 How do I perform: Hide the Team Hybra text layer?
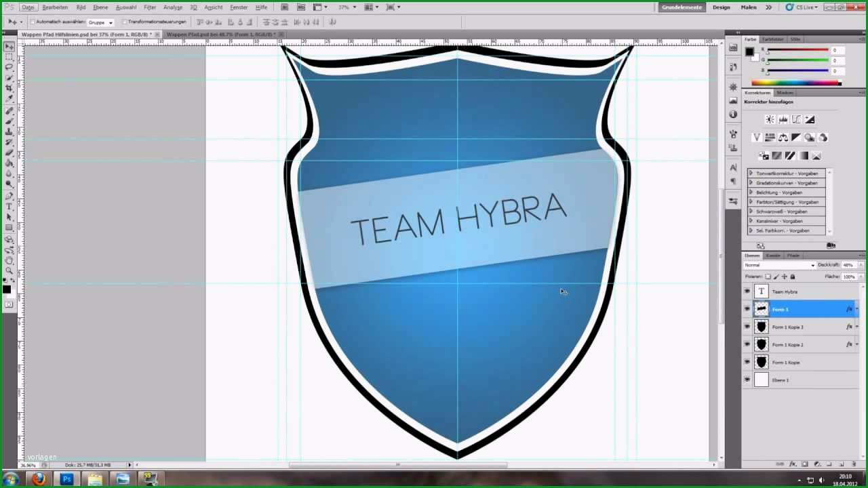coord(747,291)
